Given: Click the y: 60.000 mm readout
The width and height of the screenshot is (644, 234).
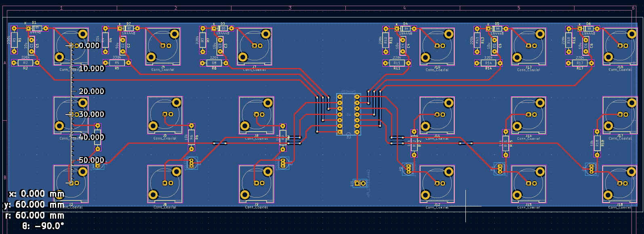Looking at the screenshot, I should 34,204.
